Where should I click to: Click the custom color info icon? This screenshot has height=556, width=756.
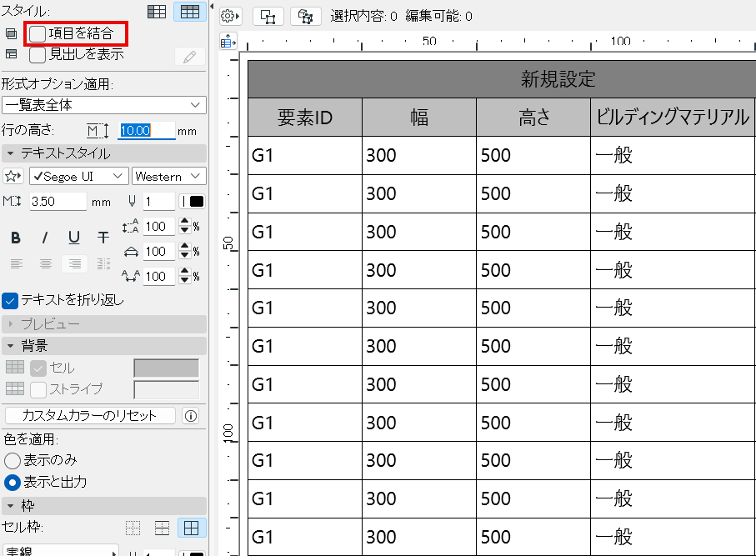[x=191, y=416]
